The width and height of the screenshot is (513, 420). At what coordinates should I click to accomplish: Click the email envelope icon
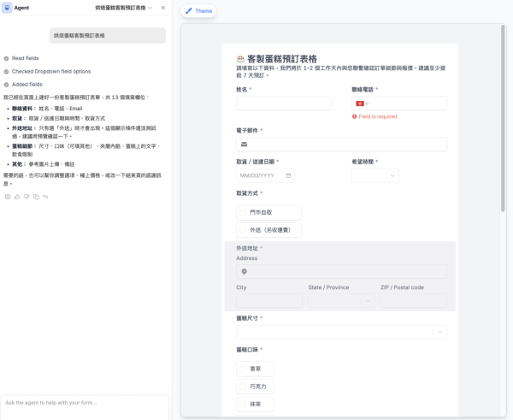coord(244,144)
